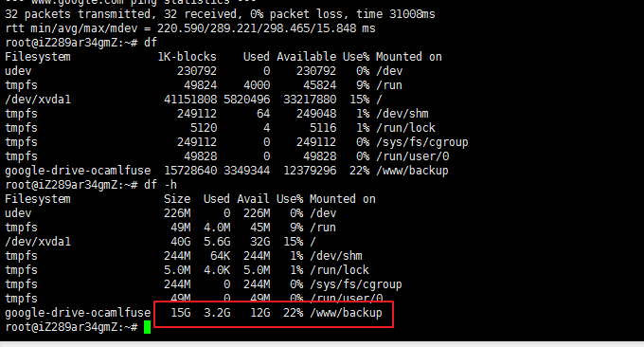Screen dimensions: 644x347
Task: Click '/www/backup' in the first df output
Action: coord(412,171)
